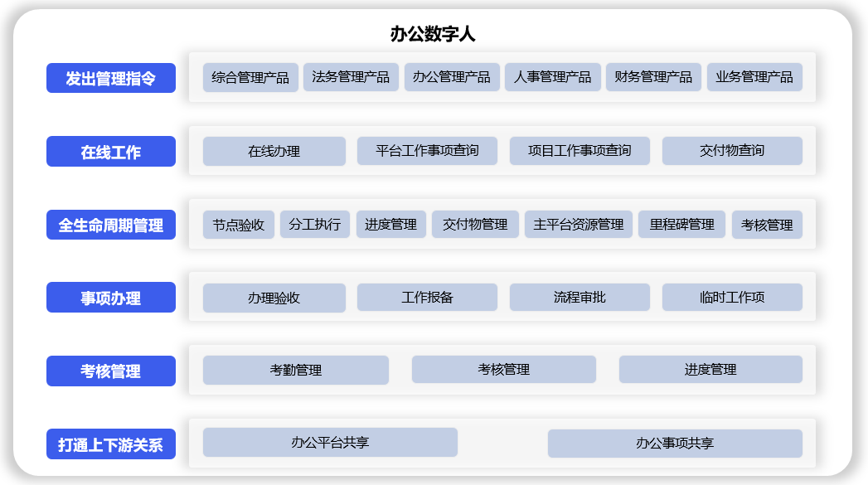Image resolution: width=868 pixels, height=485 pixels.
Task: Open 考勤管理
Action: (x=296, y=370)
